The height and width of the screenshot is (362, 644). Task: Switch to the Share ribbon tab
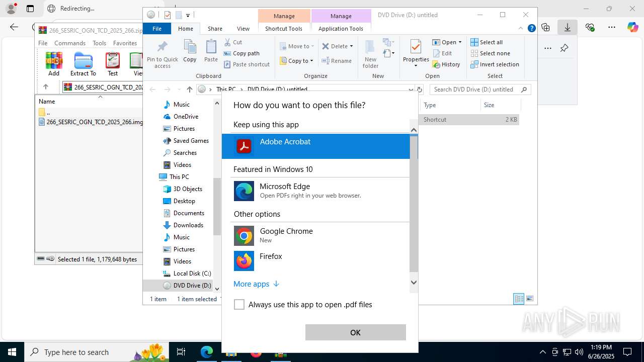[215, 29]
